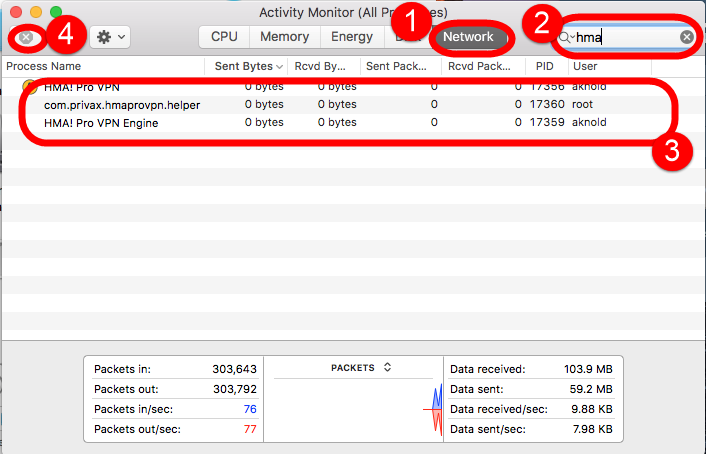This screenshot has height=454, width=706.
Task: Open the gear action menu
Action: pyautogui.click(x=110, y=37)
